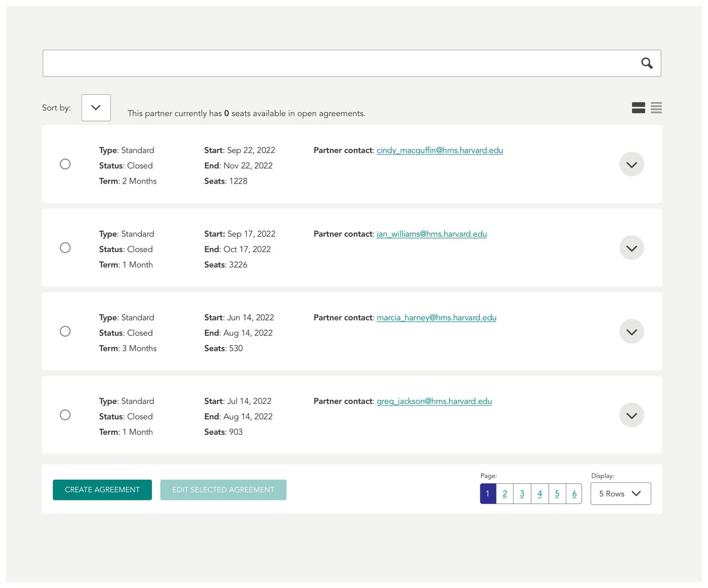The image size is (708, 588).
Task: Click the search magnifier icon
Action: [x=647, y=64]
